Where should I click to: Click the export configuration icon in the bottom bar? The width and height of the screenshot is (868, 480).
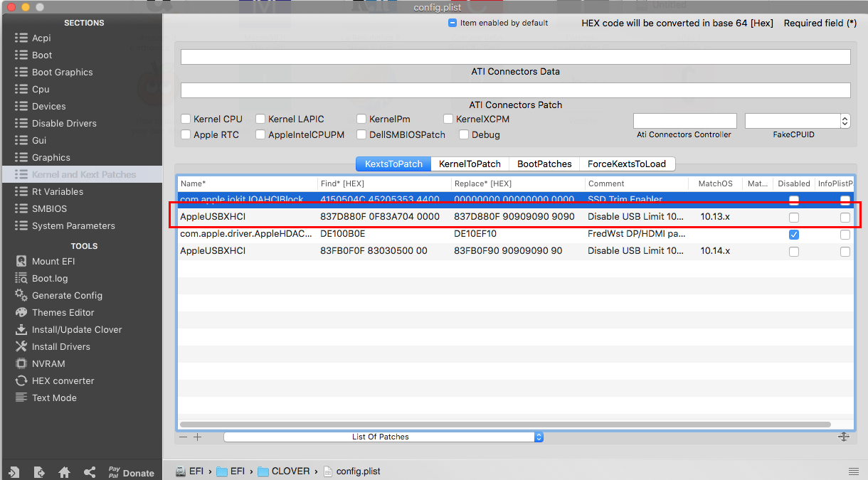pyautogui.click(x=39, y=472)
